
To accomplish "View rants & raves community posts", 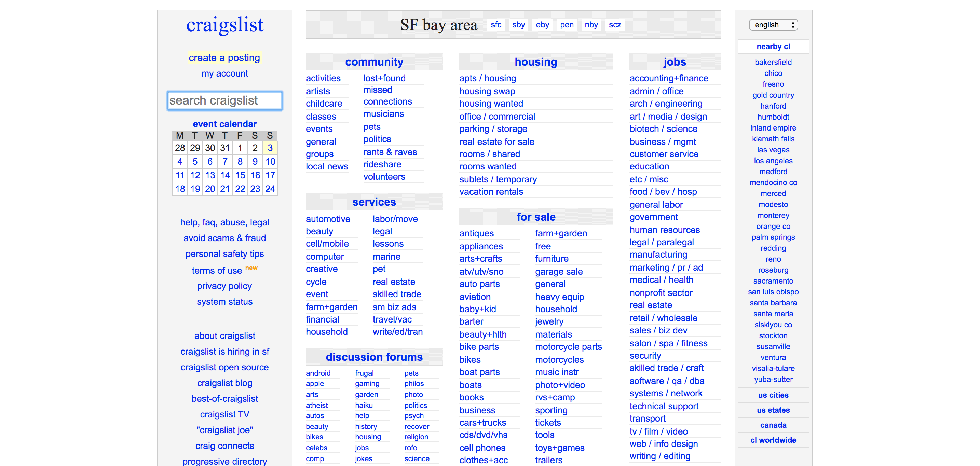I will tap(390, 152).
